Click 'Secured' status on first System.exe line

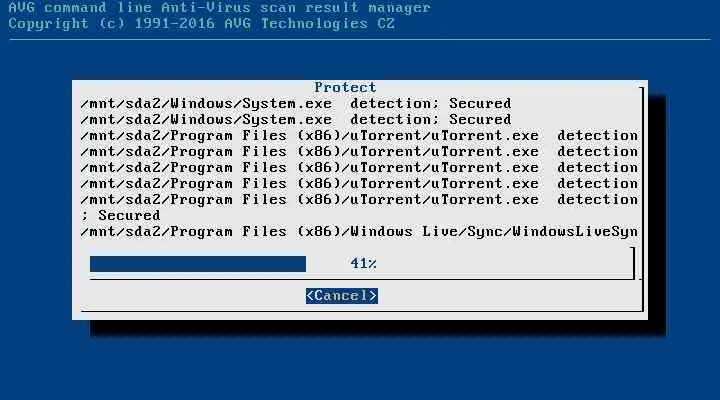[x=480, y=103]
